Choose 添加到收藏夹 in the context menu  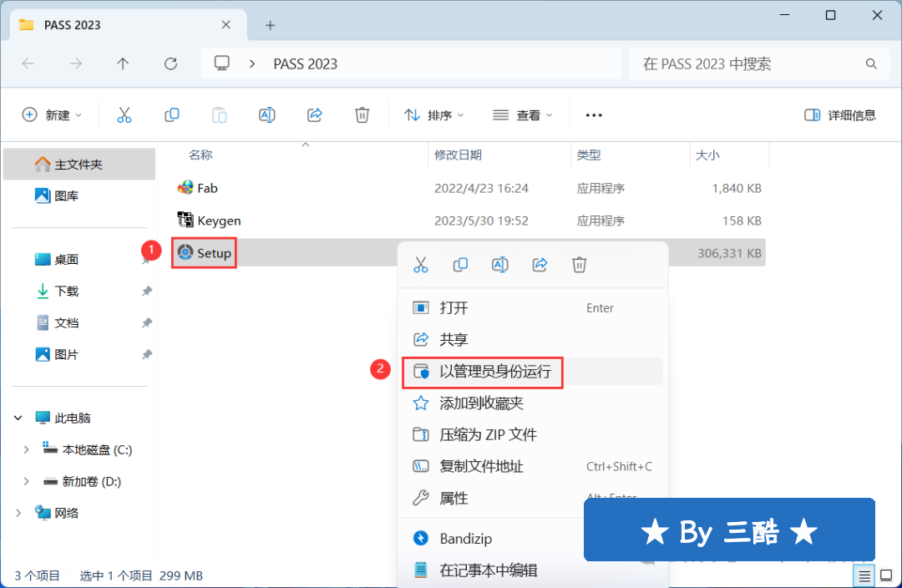pyautogui.click(x=532, y=403)
